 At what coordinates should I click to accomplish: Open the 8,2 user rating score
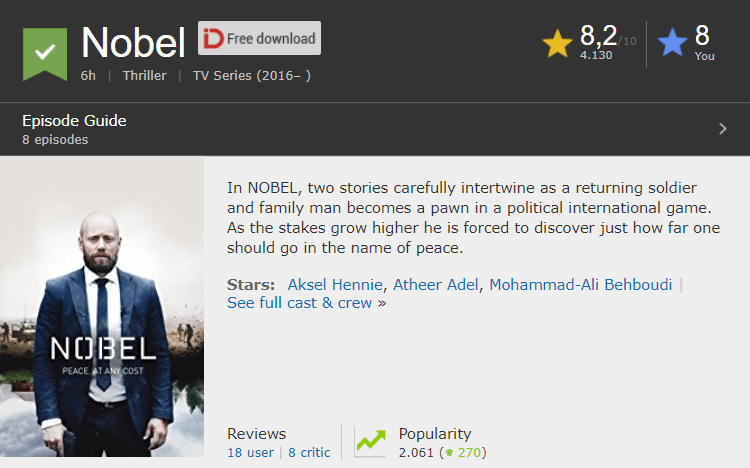(598, 35)
